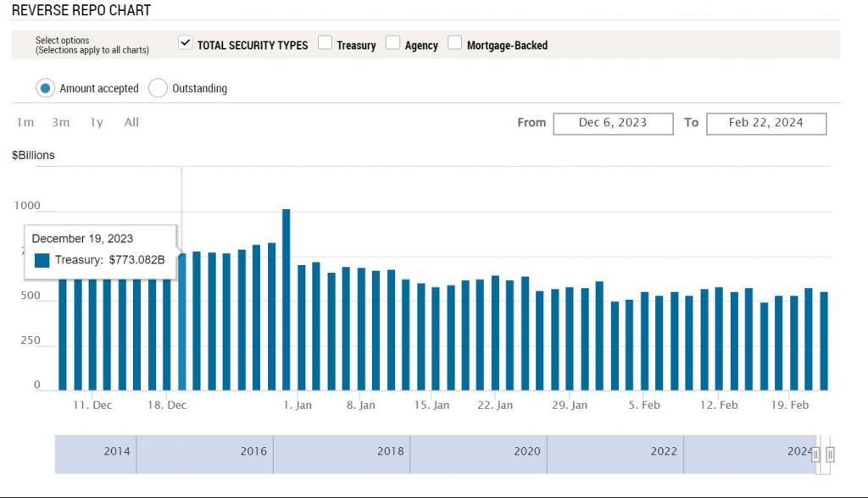The image size is (868, 498).
Task: Click the From date field
Action: pos(613,124)
